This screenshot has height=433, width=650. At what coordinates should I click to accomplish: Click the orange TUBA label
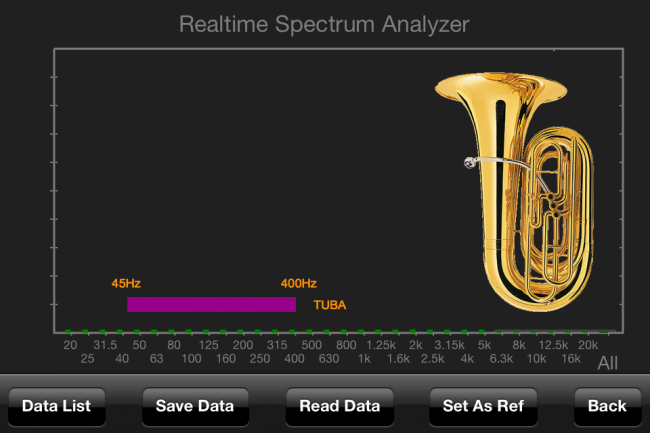click(x=330, y=305)
